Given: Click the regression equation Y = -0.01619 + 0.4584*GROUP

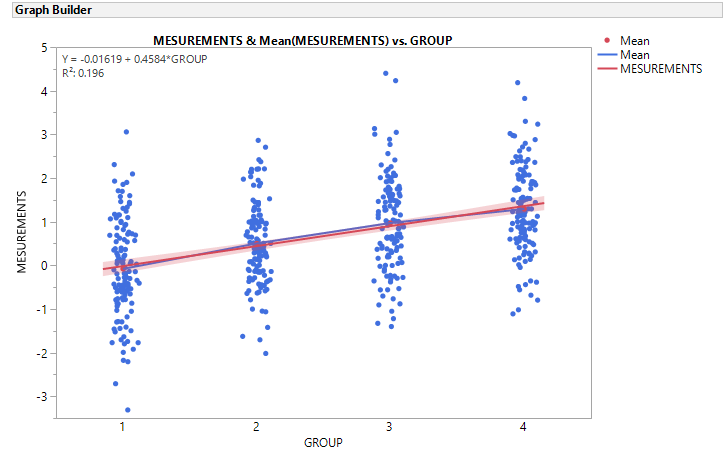Looking at the screenshot, I should click(x=134, y=59).
